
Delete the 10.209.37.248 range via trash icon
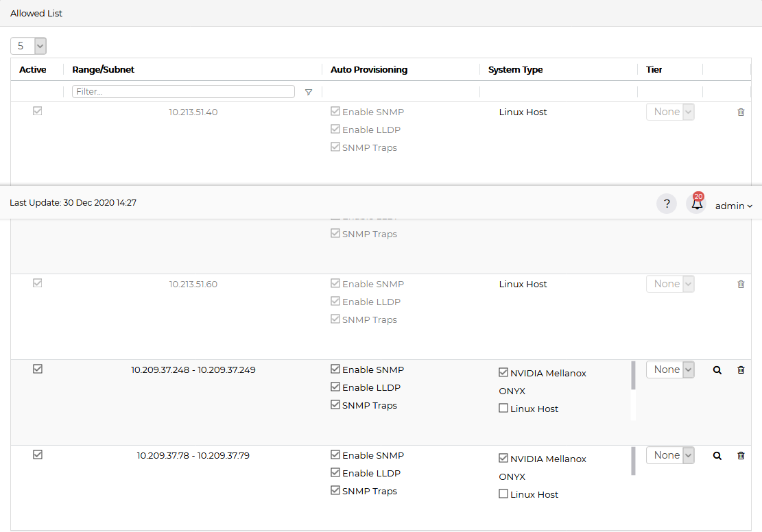pos(741,370)
